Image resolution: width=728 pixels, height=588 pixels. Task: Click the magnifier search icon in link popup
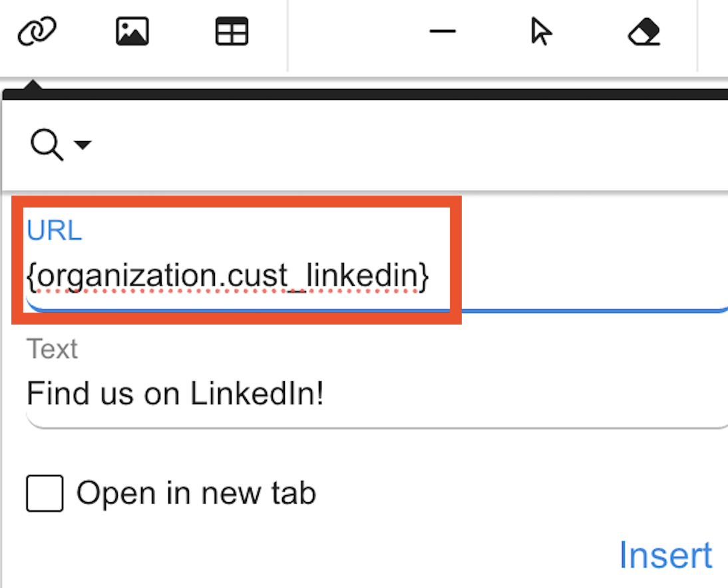[x=47, y=144]
